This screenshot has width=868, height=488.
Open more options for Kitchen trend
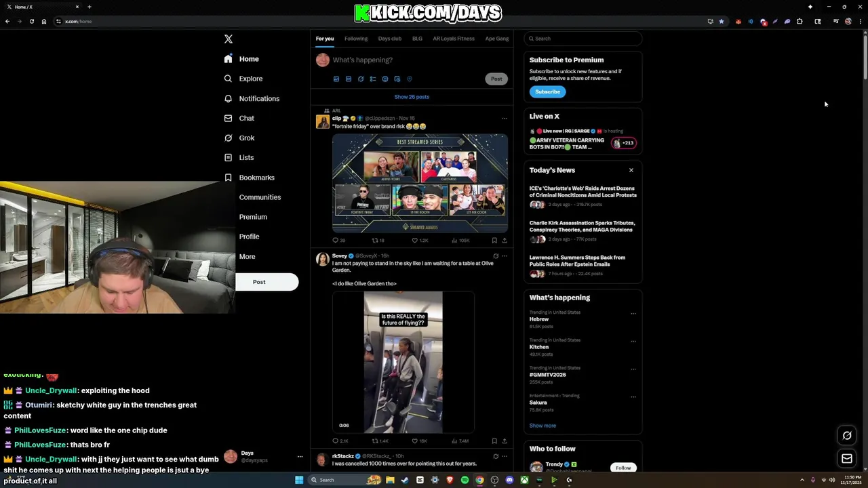pos(633,342)
